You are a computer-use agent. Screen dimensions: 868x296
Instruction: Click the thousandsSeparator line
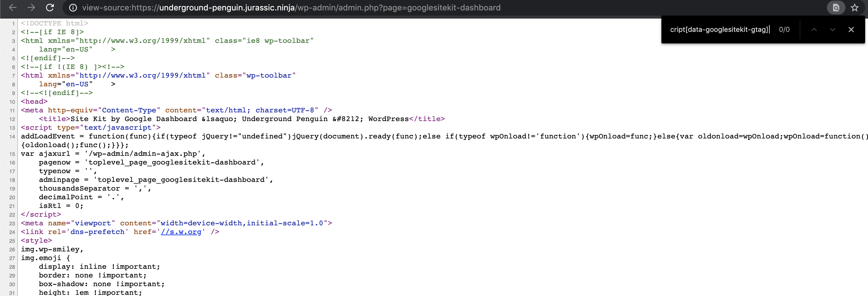click(95, 189)
